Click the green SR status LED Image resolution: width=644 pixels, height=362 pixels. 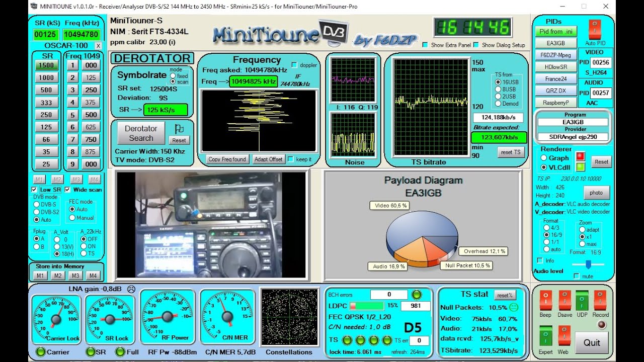90,352
